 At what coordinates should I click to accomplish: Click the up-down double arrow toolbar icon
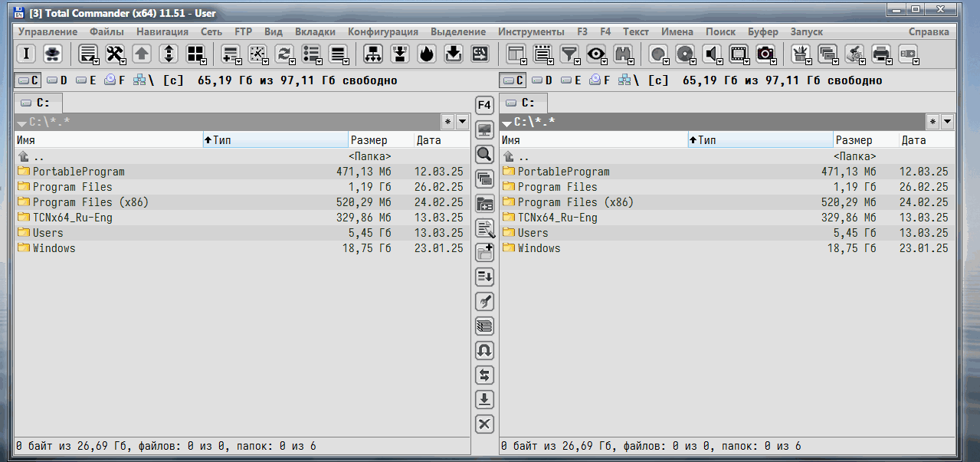(x=169, y=54)
